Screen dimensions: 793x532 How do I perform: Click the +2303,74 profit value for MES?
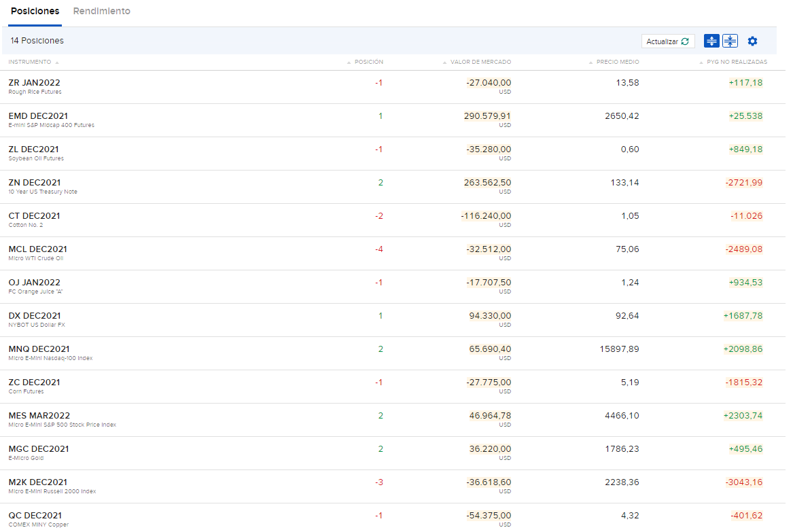click(743, 416)
